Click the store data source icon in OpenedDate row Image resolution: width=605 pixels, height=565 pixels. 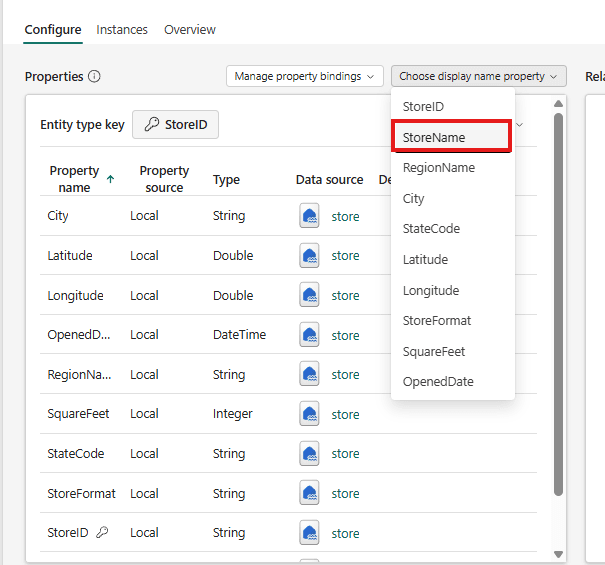coord(309,335)
